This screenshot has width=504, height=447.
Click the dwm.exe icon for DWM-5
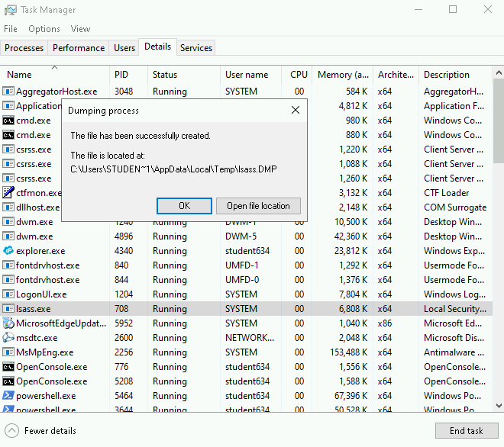8,236
